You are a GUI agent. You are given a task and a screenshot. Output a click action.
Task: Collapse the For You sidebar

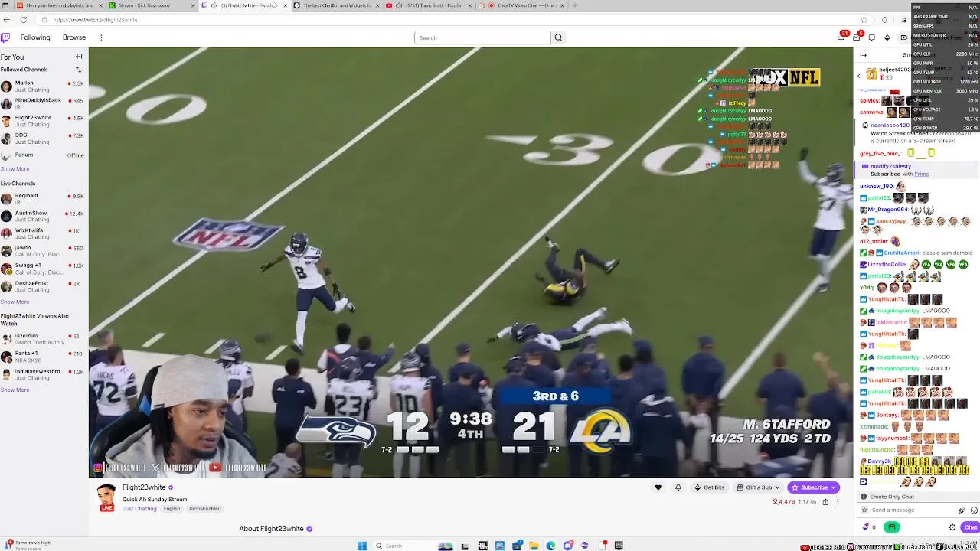[79, 57]
